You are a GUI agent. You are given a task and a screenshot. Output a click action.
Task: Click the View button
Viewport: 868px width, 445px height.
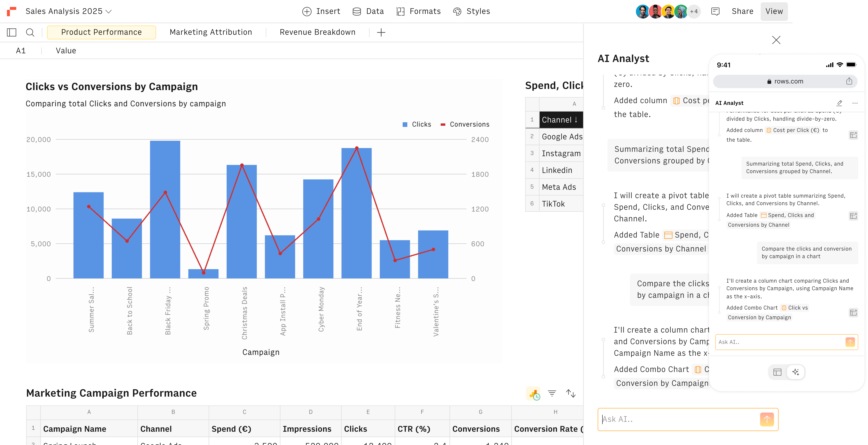[x=774, y=11]
